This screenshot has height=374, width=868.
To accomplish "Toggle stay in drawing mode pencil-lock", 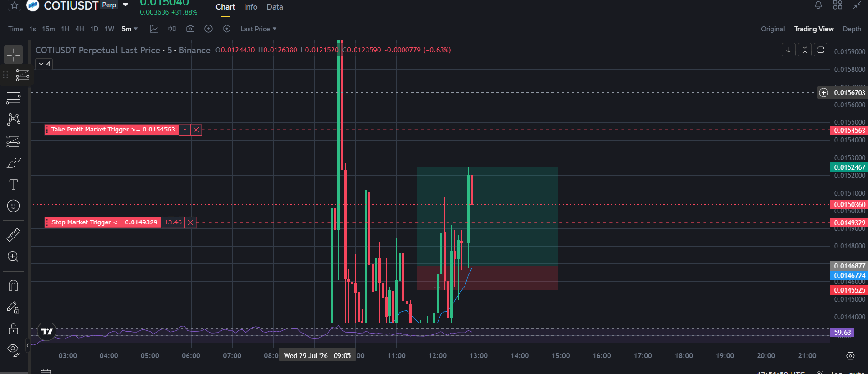I will (x=14, y=308).
